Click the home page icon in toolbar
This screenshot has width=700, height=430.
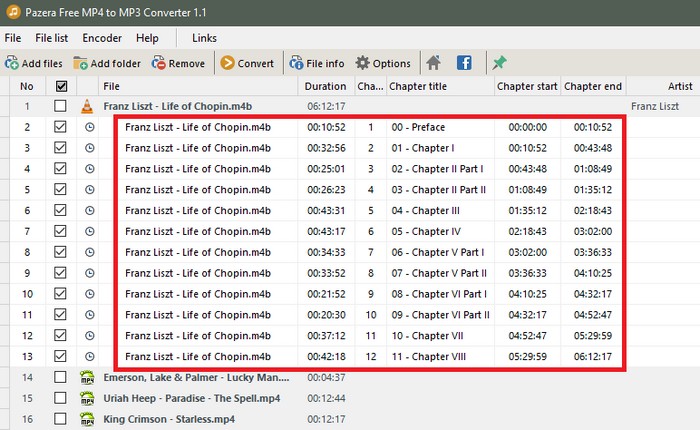[433, 63]
